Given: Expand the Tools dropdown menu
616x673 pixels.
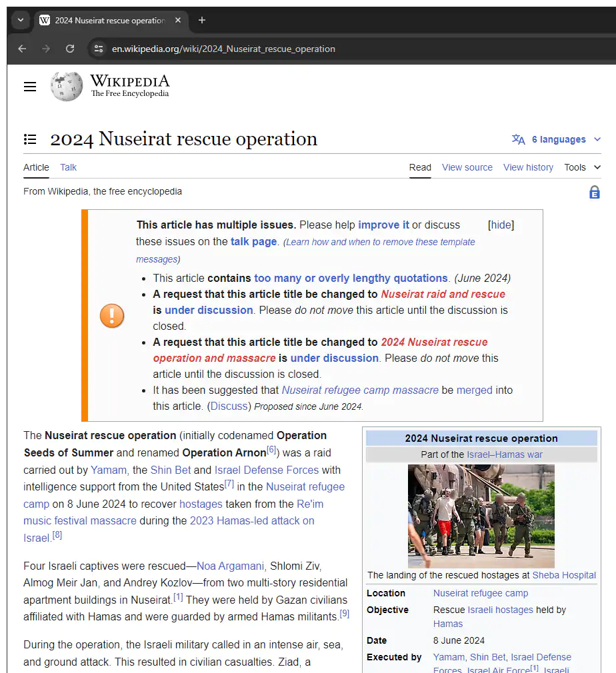Looking at the screenshot, I should (583, 167).
